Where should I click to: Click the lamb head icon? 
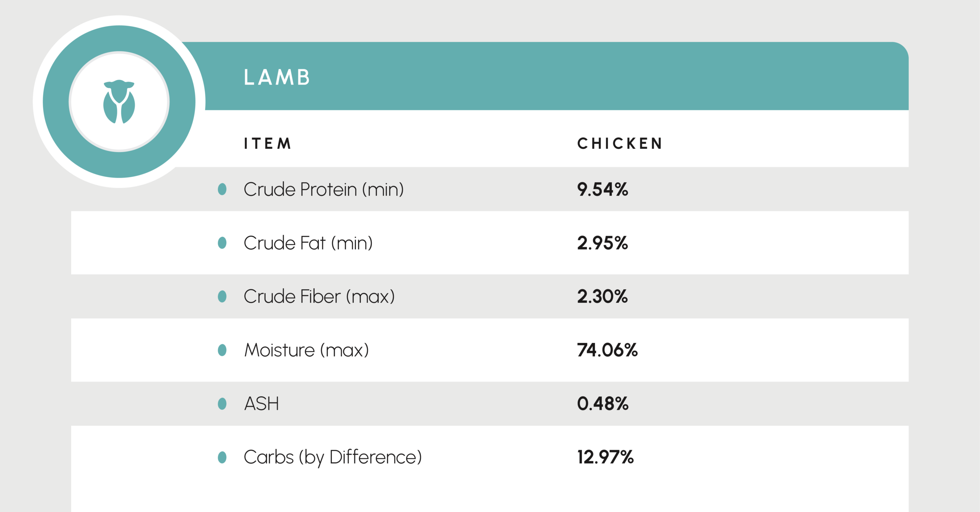[x=119, y=102]
